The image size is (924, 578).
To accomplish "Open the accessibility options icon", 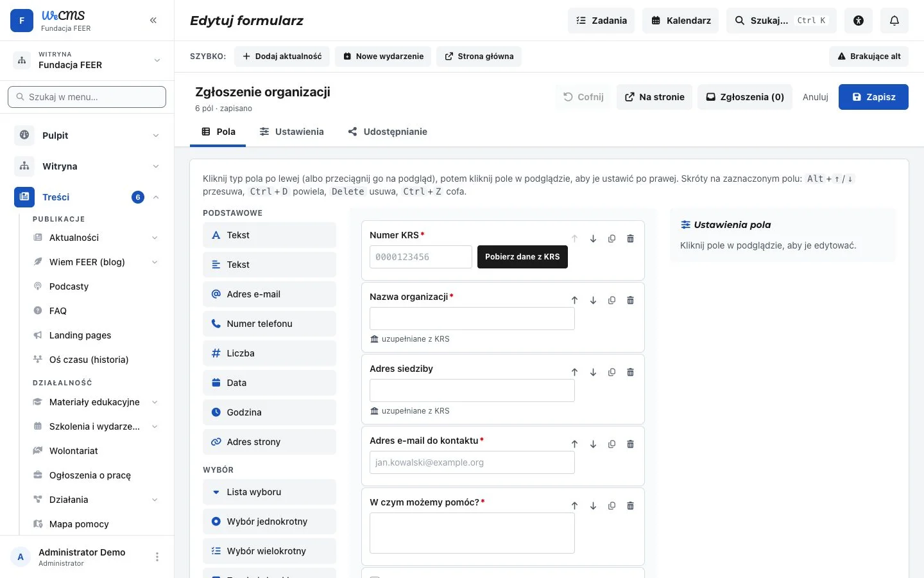I will tap(859, 21).
